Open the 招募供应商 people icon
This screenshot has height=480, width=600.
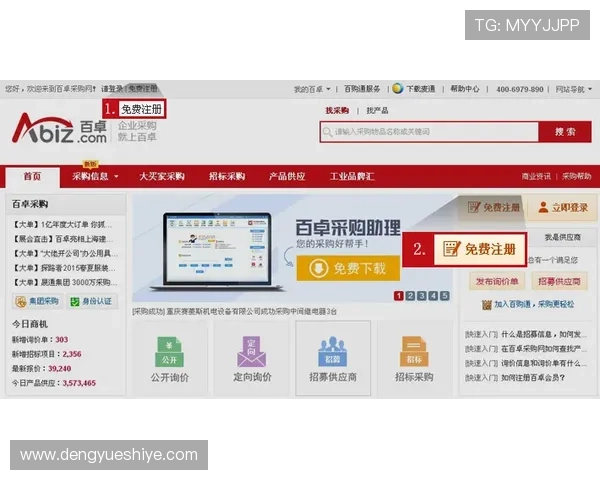(x=333, y=351)
